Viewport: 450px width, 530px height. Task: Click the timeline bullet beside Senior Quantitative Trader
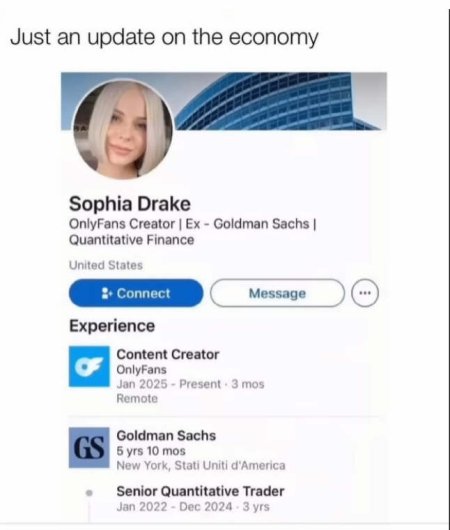[89, 493]
